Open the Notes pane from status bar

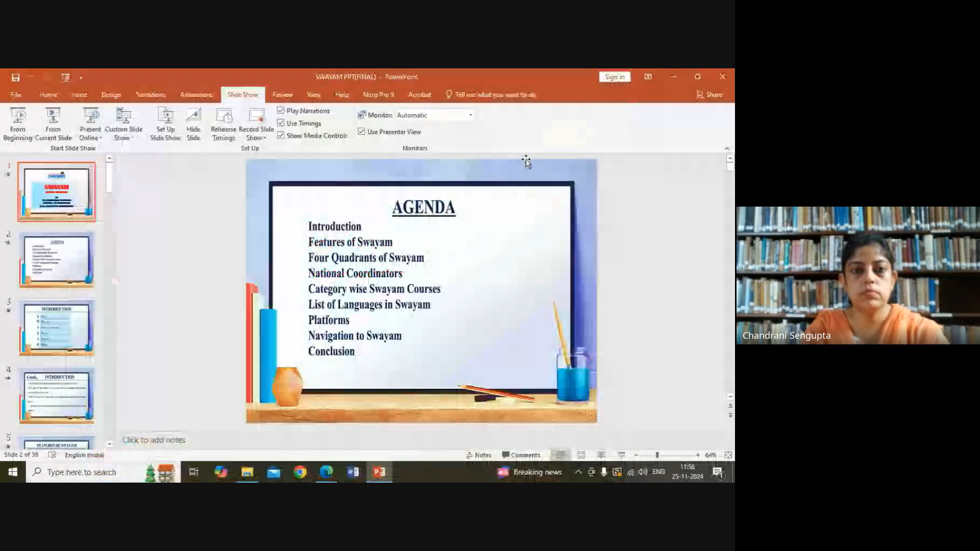tap(479, 455)
